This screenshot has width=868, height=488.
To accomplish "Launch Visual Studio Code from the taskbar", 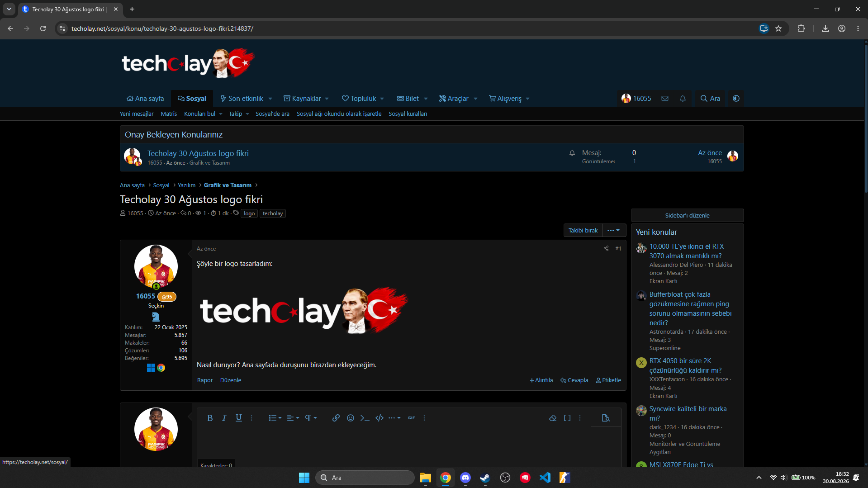I will (545, 478).
